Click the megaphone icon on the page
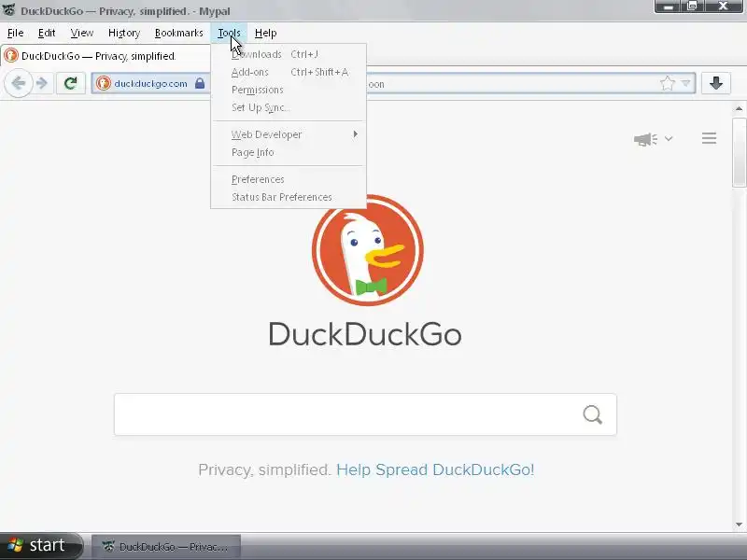Screen dimensions: 747x560 pyautogui.click(x=645, y=139)
